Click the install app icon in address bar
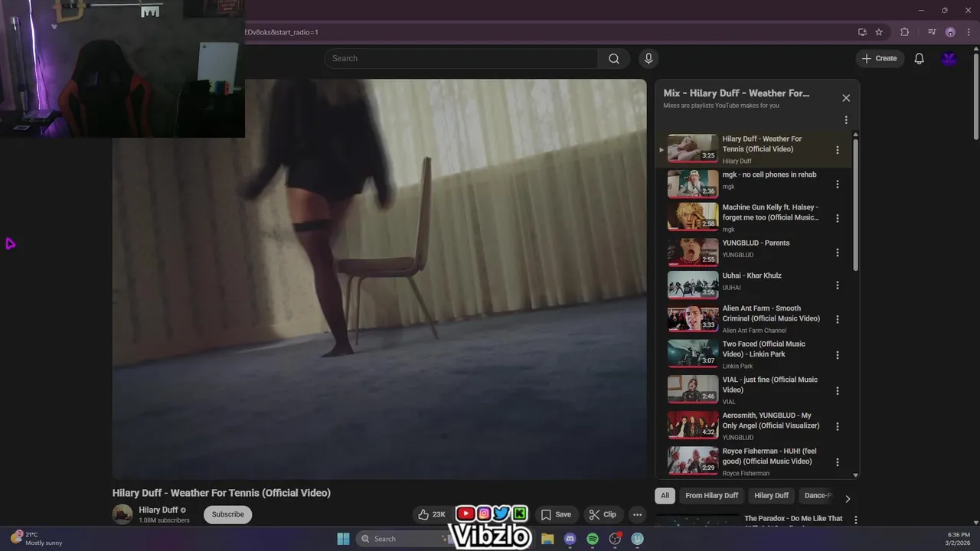 [862, 32]
